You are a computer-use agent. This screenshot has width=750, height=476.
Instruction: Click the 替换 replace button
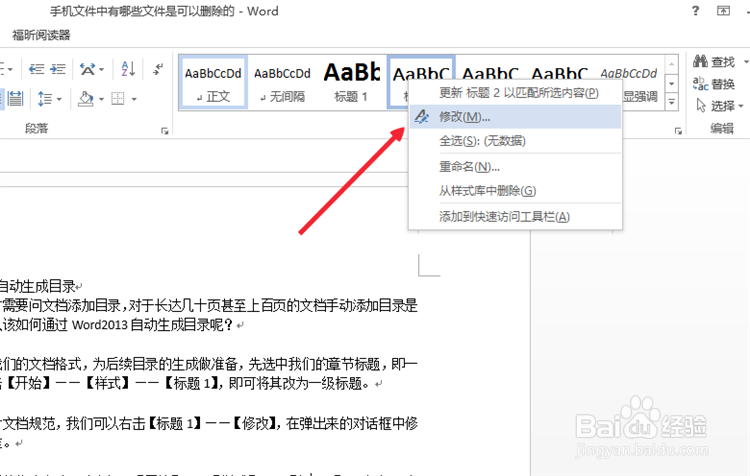point(714,84)
